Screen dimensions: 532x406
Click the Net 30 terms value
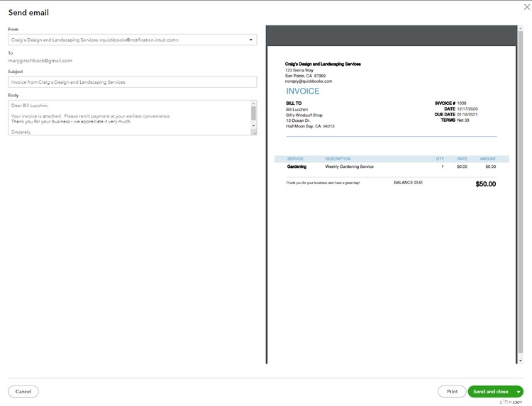[463, 120]
